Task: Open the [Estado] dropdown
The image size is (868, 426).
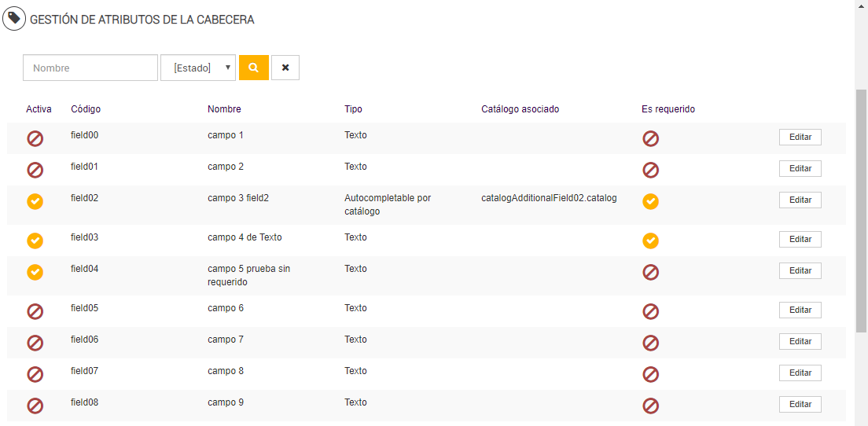Action: [198, 68]
